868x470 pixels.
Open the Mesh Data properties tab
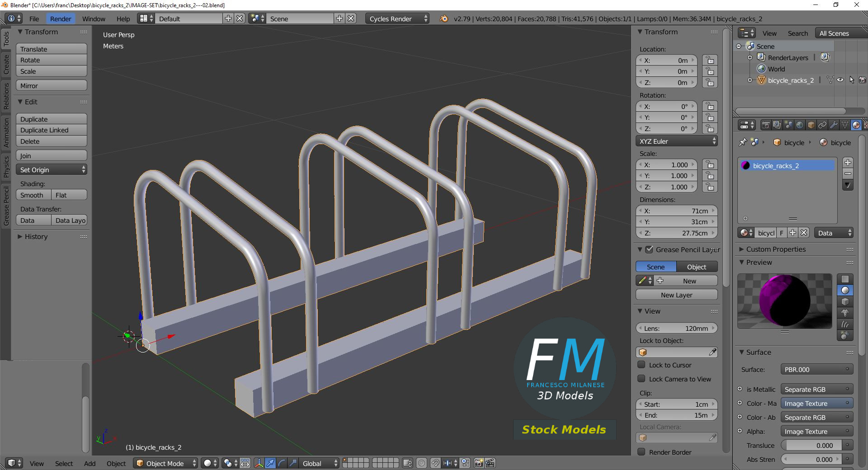click(845, 125)
